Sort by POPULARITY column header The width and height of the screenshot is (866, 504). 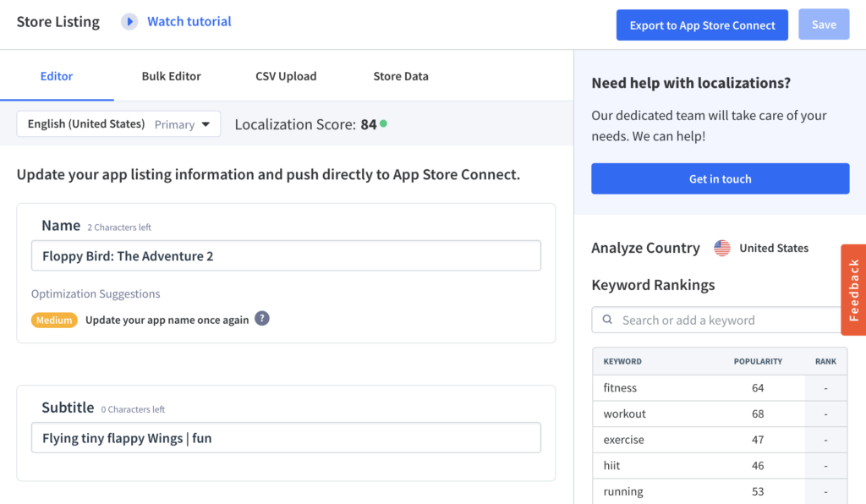point(758,362)
